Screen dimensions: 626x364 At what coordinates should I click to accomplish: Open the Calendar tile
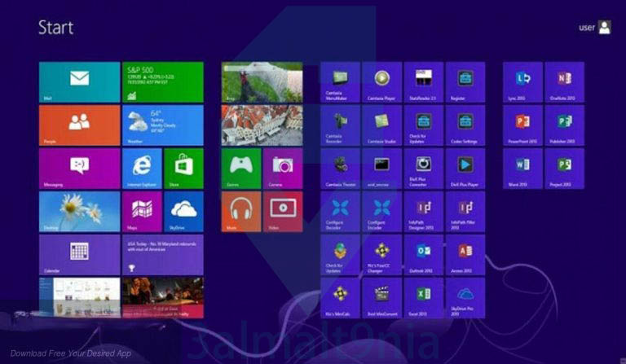tap(79, 255)
